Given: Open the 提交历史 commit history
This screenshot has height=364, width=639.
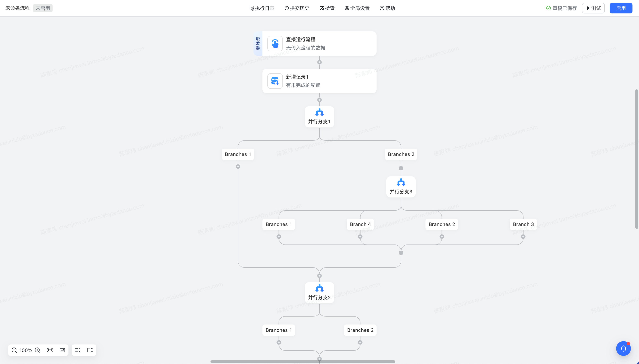Looking at the screenshot, I should (x=297, y=8).
